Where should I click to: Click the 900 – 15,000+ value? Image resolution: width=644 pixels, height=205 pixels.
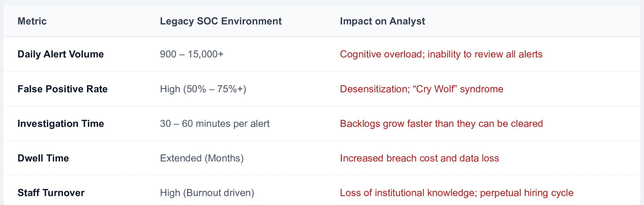point(192,54)
